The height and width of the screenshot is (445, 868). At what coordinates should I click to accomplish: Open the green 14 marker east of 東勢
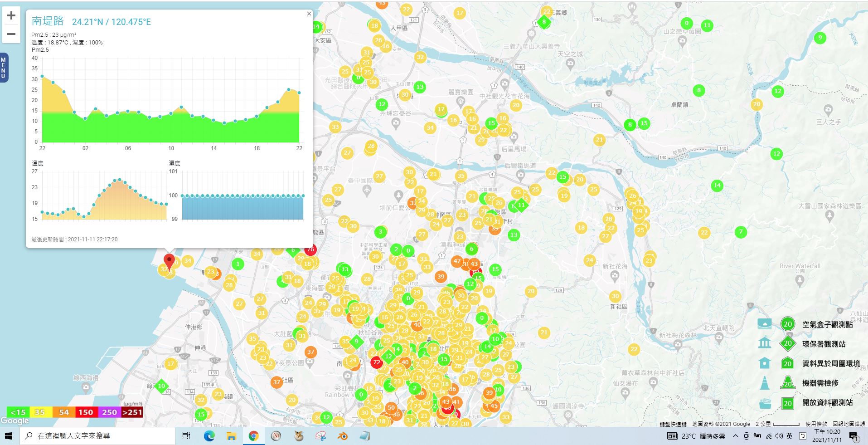[x=717, y=185]
